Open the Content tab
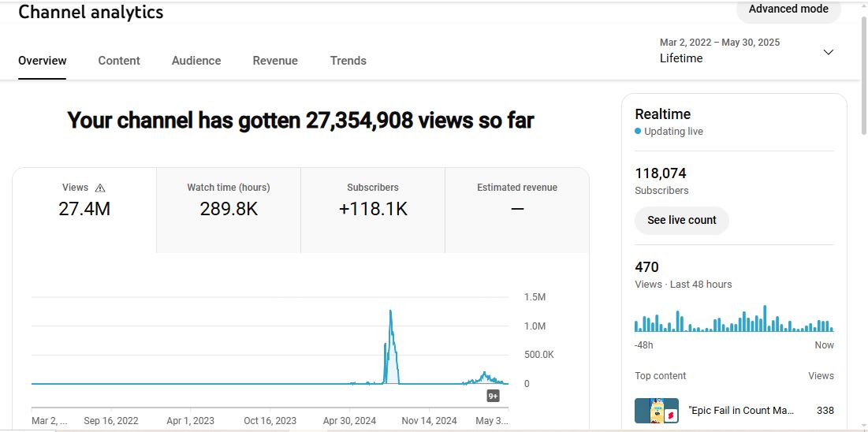 [x=119, y=61]
